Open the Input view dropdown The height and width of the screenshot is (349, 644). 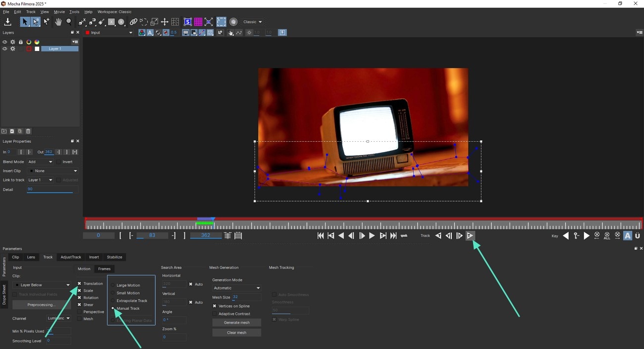(108, 33)
